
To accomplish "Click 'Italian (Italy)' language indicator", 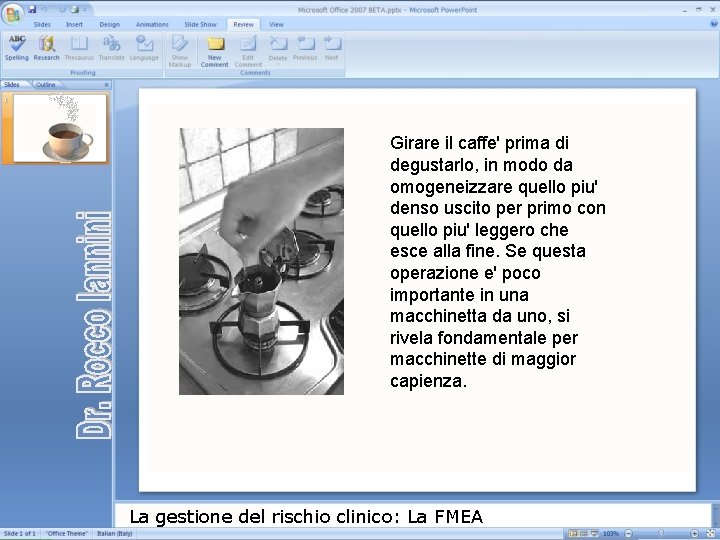I will [x=114, y=534].
